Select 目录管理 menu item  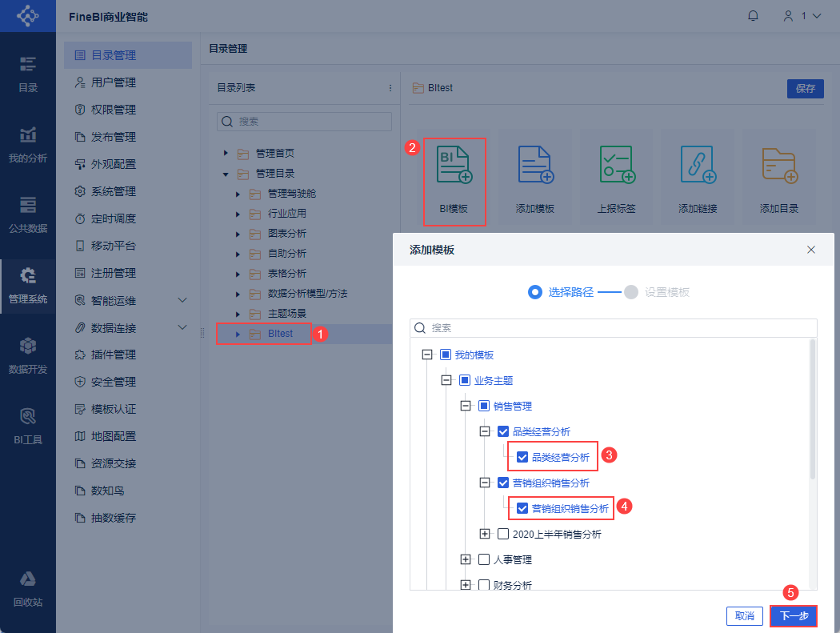tap(128, 55)
